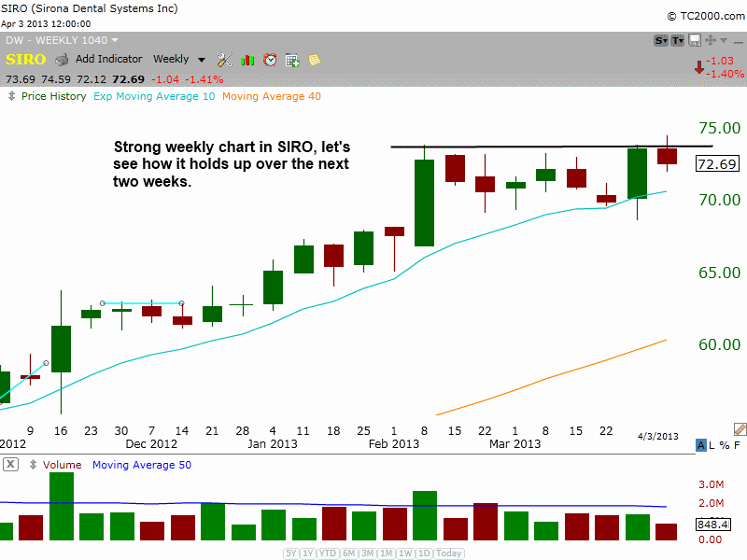Click the Moving Average 50 legend label
The width and height of the screenshot is (747, 560).
142,465
